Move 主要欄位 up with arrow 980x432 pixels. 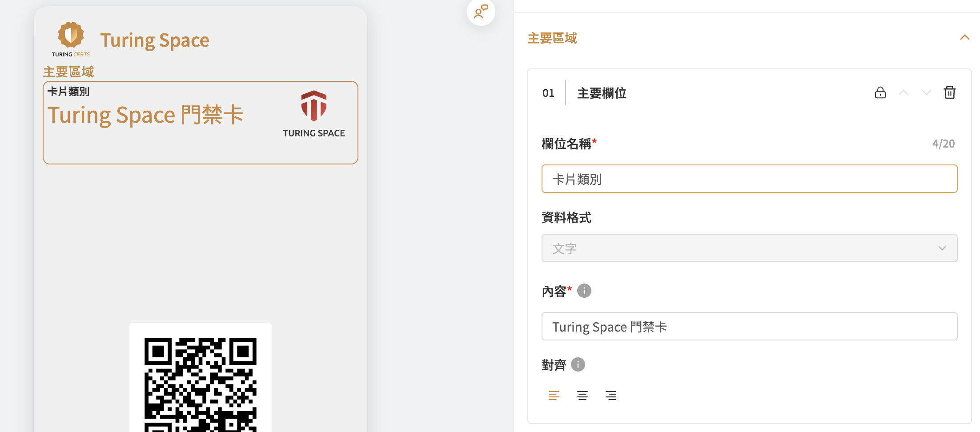click(903, 92)
